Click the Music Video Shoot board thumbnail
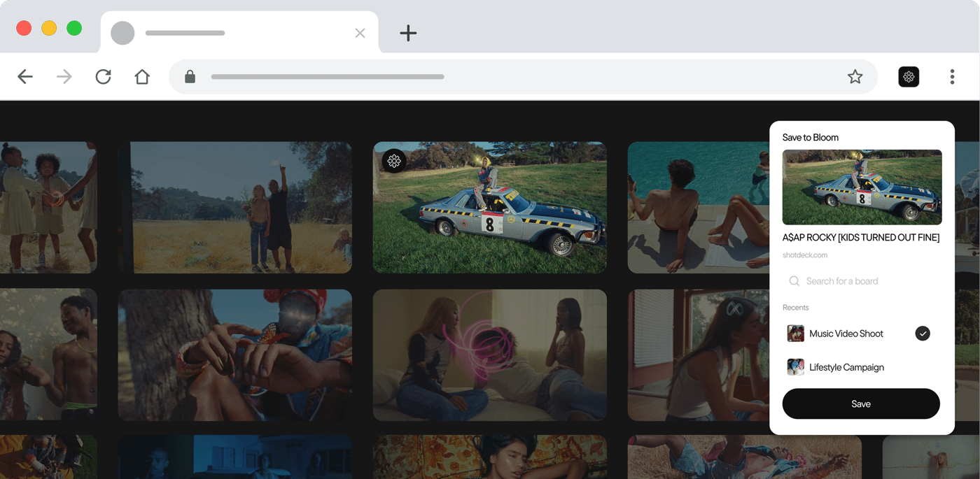The height and width of the screenshot is (479, 980). 795,334
